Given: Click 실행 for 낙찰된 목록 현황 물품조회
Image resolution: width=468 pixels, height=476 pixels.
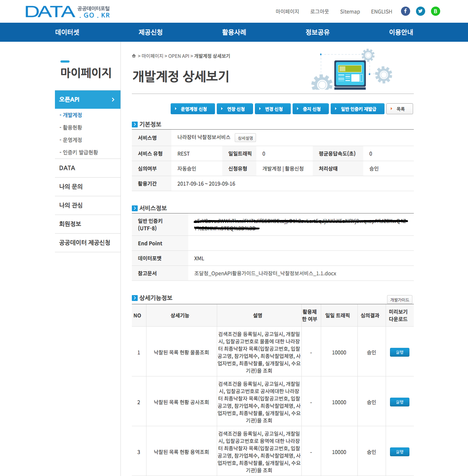Looking at the screenshot, I should [x=400, y=352].
